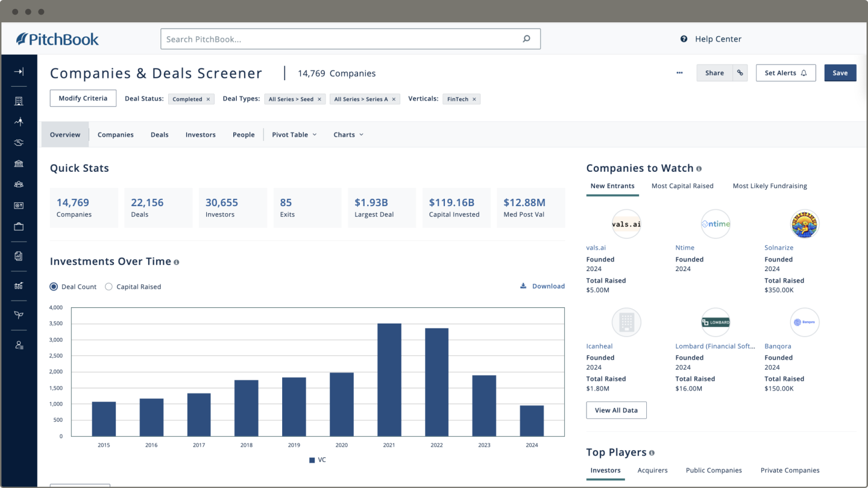Remove the Seed deal type filter
The width and height of the screenshot is (868, 488).
coord(319,99)
